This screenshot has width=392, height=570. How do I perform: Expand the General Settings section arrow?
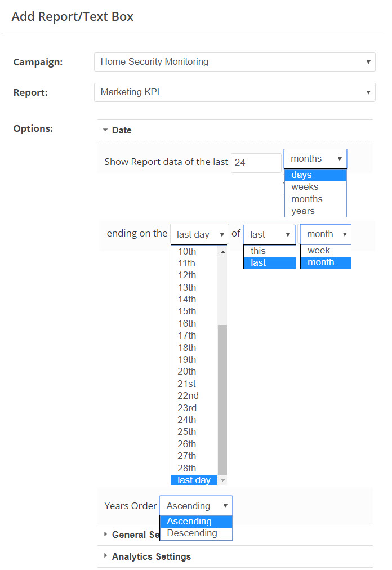tap(105, 535)
